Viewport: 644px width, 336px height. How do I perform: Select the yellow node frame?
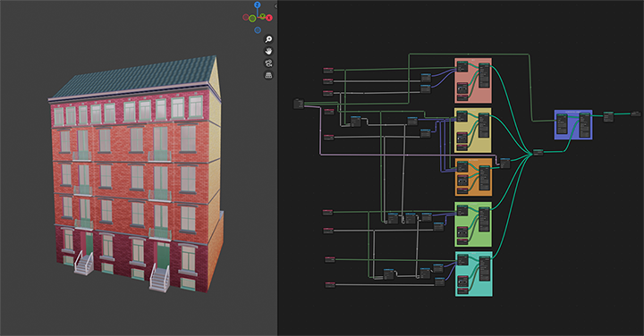click(473, 130)
